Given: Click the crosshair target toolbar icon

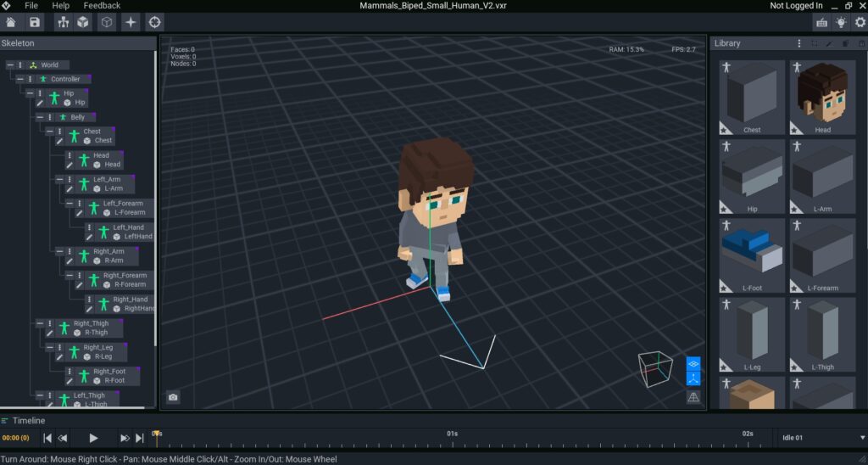Looking at the screenshot, I should 154,22.
